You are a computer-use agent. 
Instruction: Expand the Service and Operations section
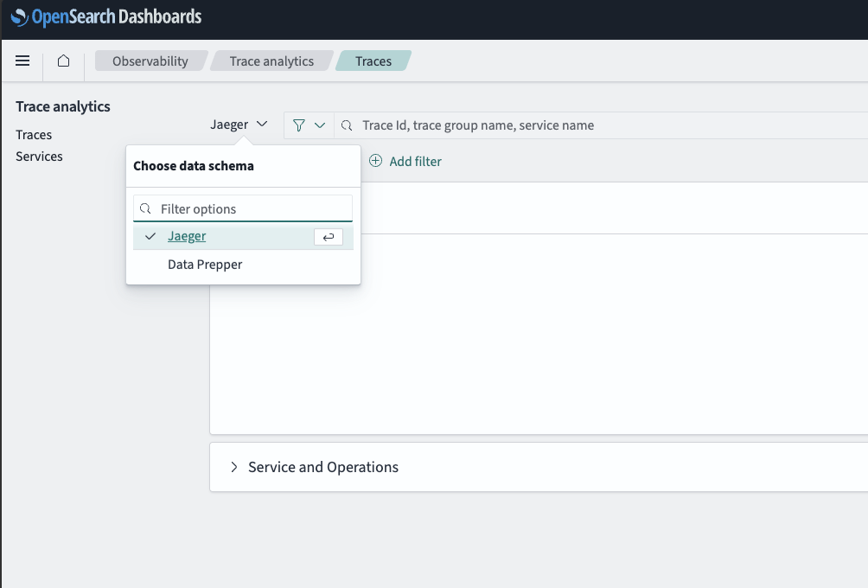[x=234, y=467]
